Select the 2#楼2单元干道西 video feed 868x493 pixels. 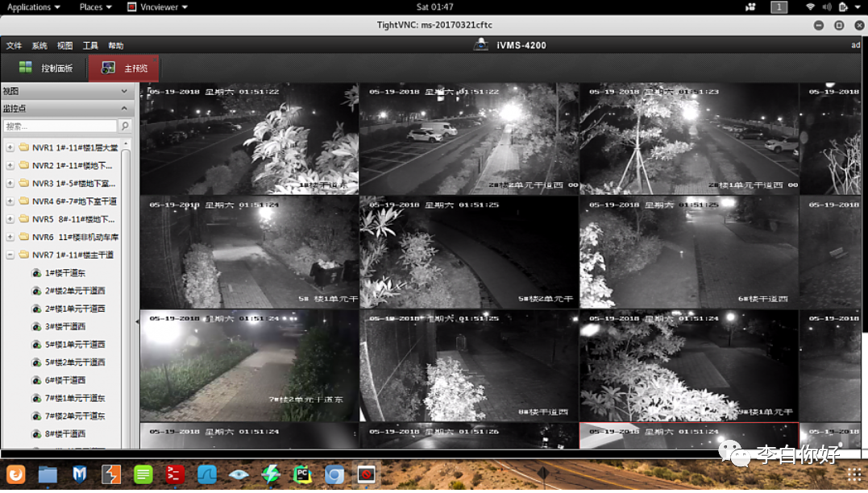469,139
